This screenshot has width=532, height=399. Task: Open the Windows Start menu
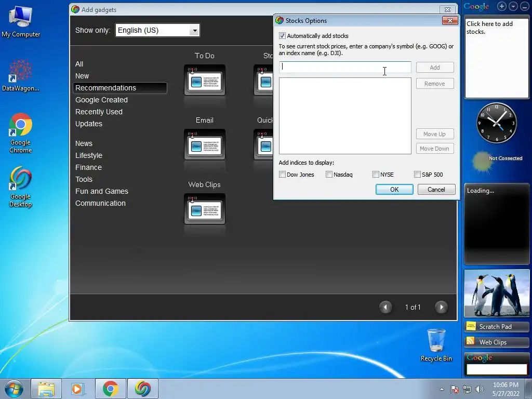[14, 389]
